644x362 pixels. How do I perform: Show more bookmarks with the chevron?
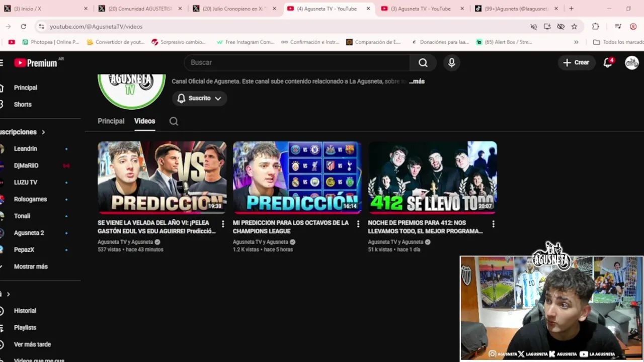click(576, 42)
